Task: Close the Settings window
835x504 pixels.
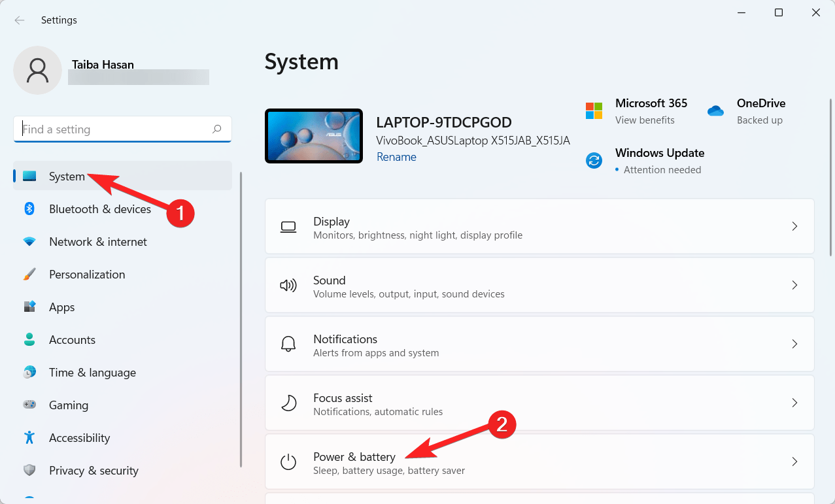Action: click(x=816, y=12)
